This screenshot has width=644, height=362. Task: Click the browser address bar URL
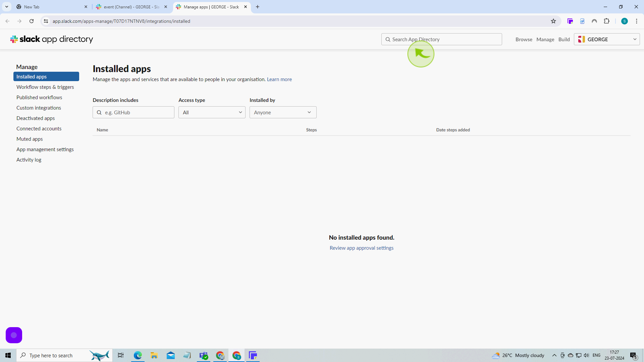[121, 21]
